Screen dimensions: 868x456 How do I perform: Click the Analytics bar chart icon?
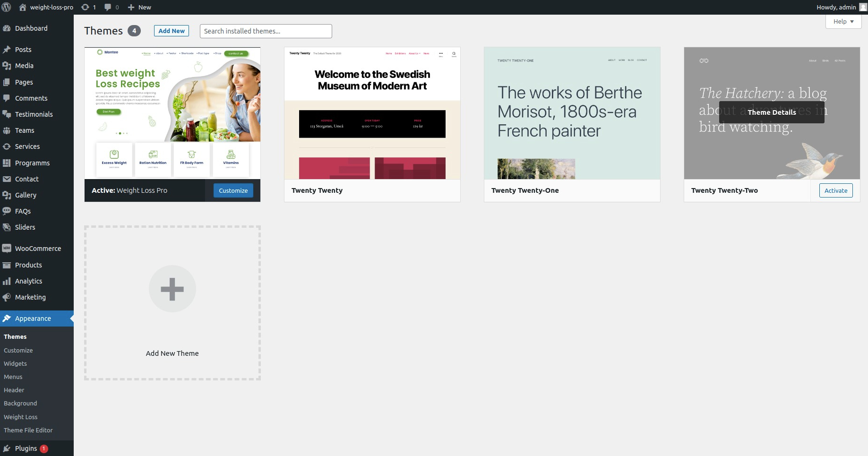pyautogui.click(x=7, y=281)
